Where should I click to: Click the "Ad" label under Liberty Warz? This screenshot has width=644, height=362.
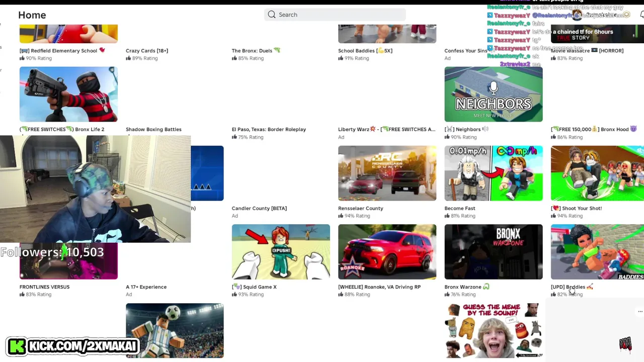341,137
